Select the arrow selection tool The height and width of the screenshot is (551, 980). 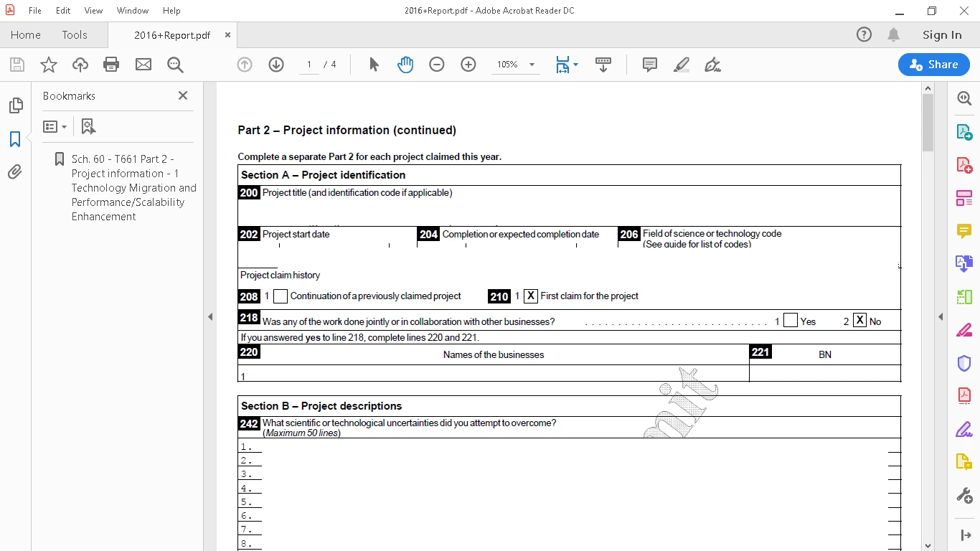(x=374, y=65)
